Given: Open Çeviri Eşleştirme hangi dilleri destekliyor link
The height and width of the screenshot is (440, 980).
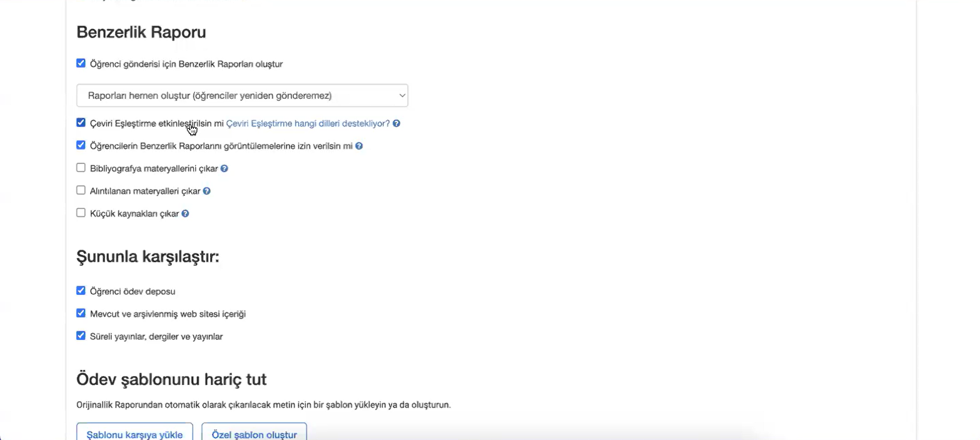Looking at the screenshot, I should click(308, 124).
